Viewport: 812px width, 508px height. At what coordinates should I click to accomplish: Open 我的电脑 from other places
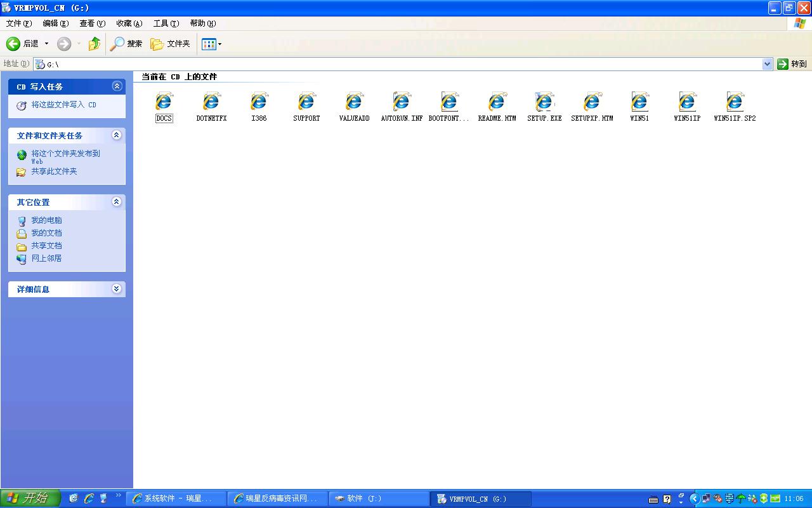click(47, 220)
